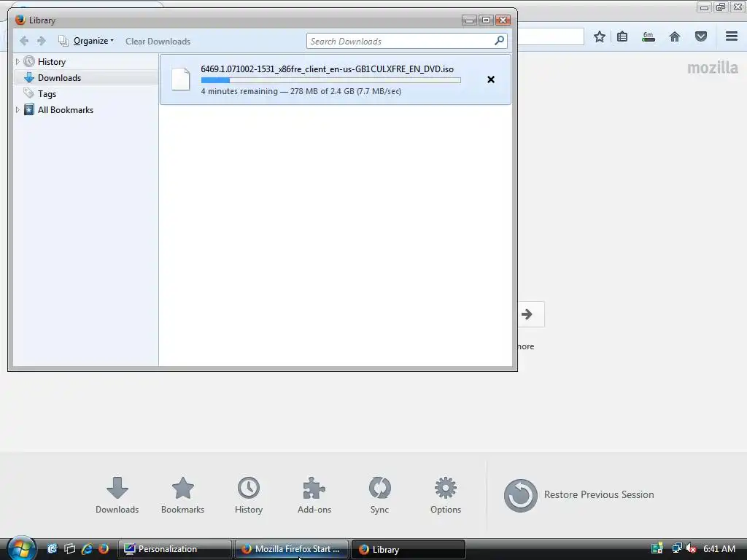Click Clear Downloads button
The image size is (747, 560).
click(158, 42)
